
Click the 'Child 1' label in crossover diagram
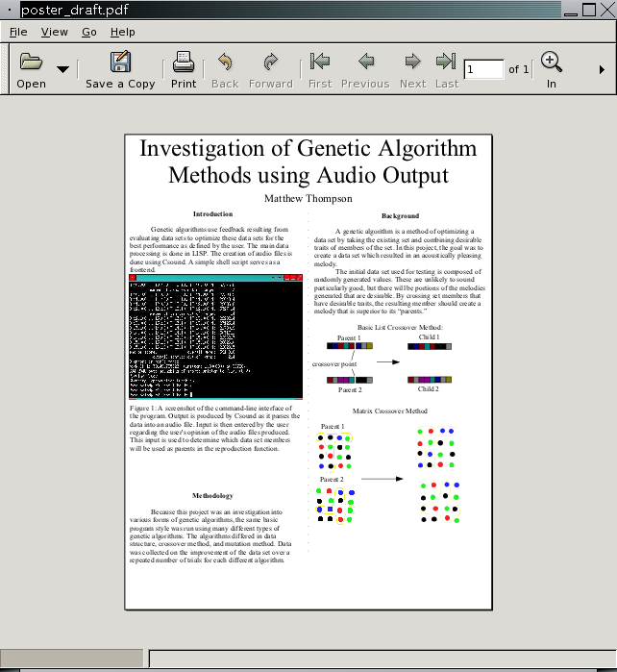pos(429,336)
